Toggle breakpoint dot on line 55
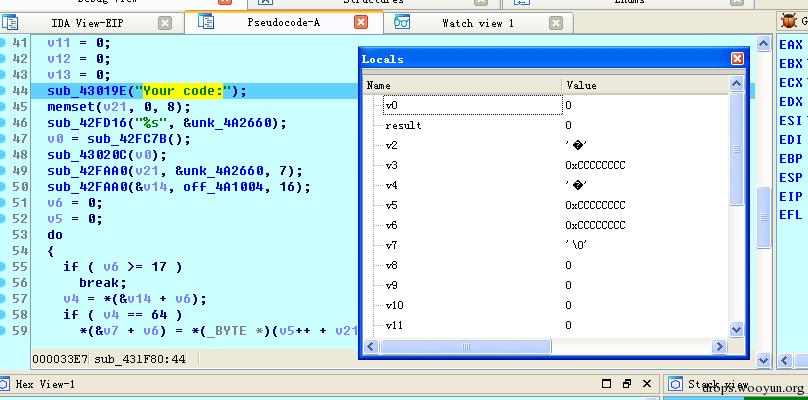This screenshot has width=808, height=400. [x=2, y=266]
